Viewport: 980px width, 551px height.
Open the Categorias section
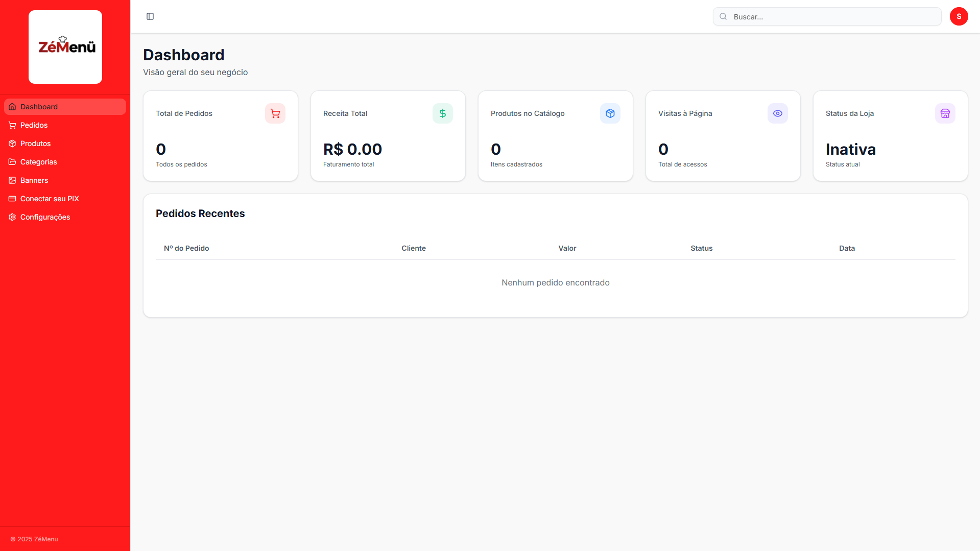38,162
